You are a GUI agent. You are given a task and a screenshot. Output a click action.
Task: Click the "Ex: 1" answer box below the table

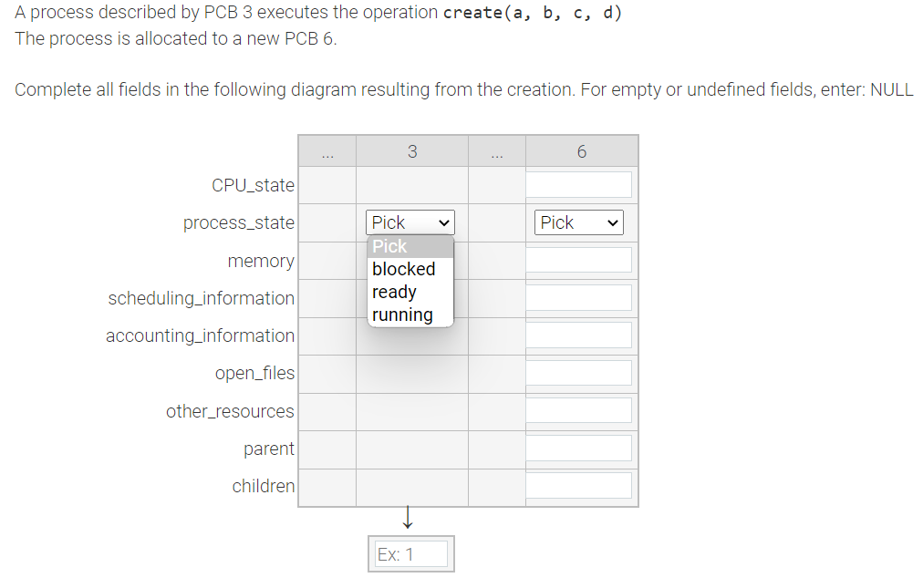tap(410, 552)
